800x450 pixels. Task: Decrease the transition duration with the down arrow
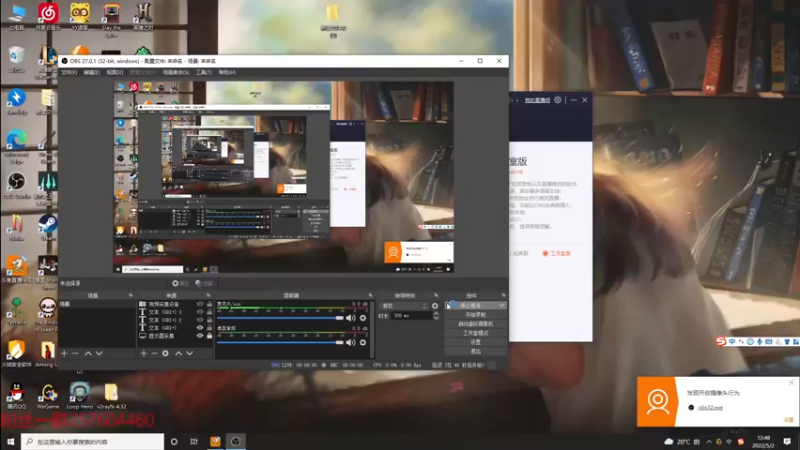click(x=436, y=318)
